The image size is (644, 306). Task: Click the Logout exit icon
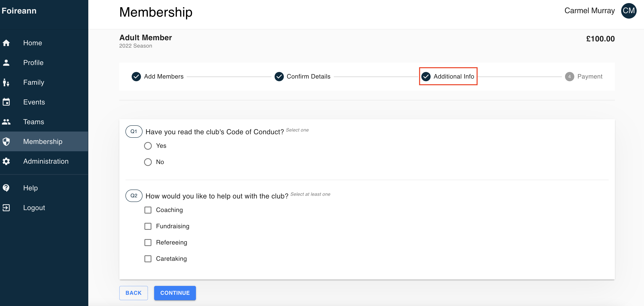pos(6,208)
